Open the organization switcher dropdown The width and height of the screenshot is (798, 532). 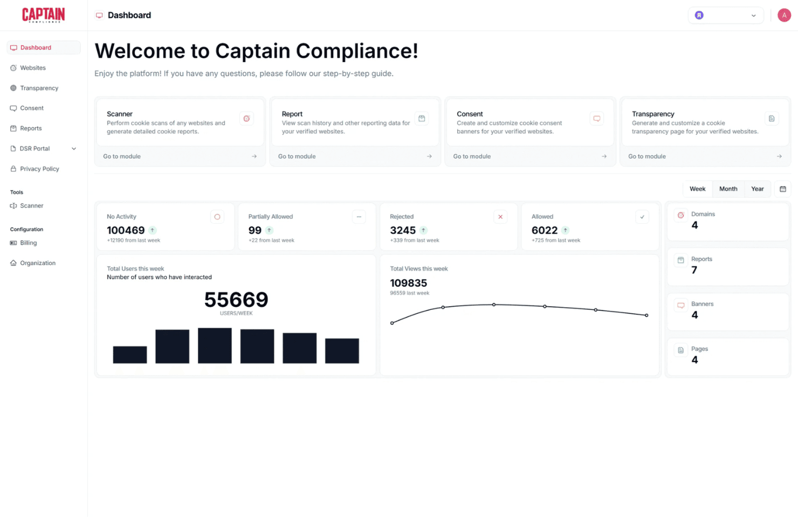coord(726,15)
